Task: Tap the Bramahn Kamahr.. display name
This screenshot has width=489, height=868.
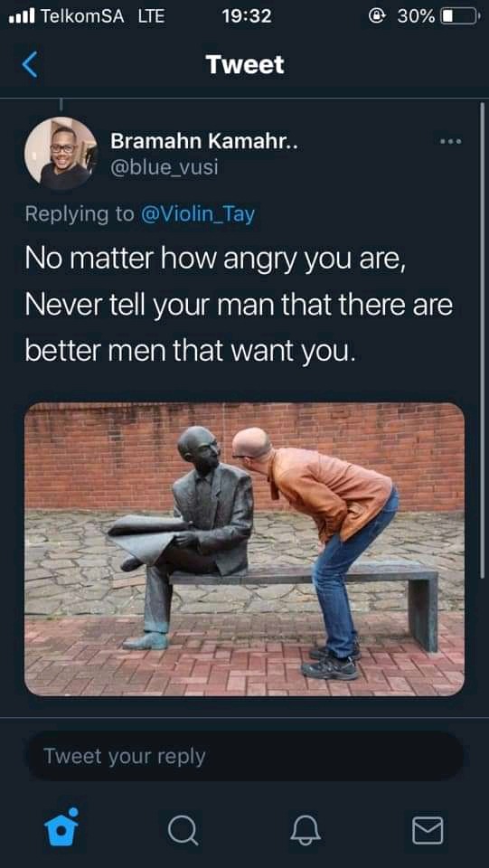Action: coord(204,142)
